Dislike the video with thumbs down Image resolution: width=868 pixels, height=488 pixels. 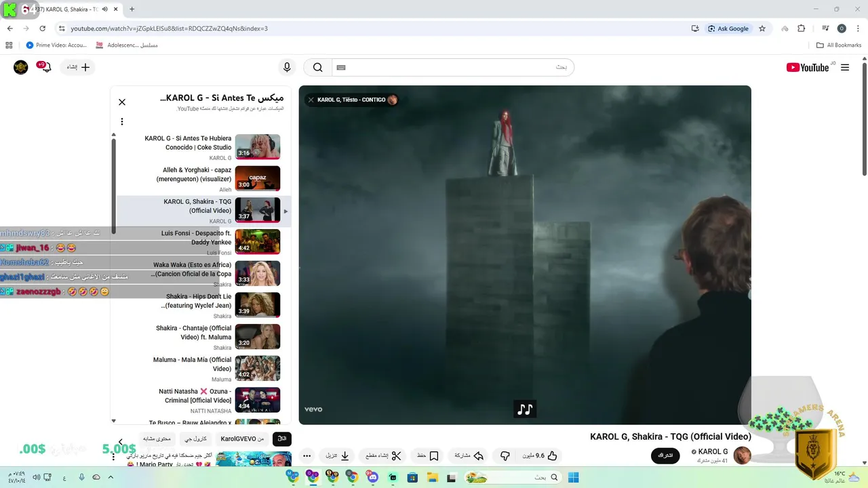505,456
